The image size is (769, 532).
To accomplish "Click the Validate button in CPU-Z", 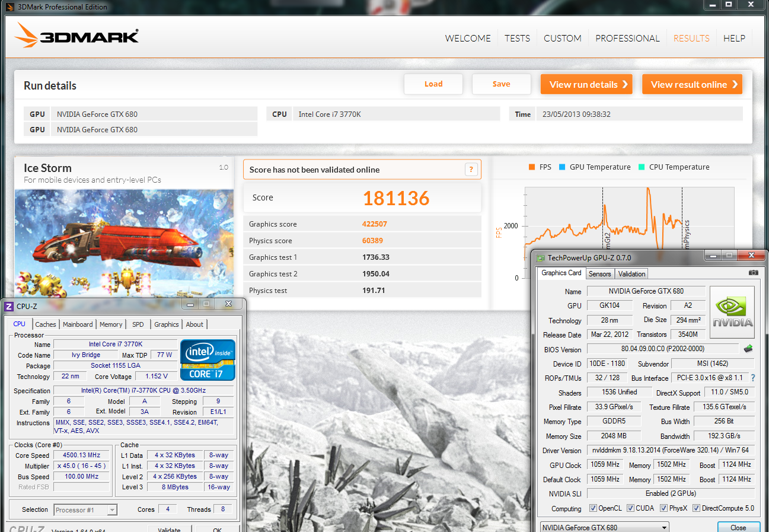I will click(170, 529).
